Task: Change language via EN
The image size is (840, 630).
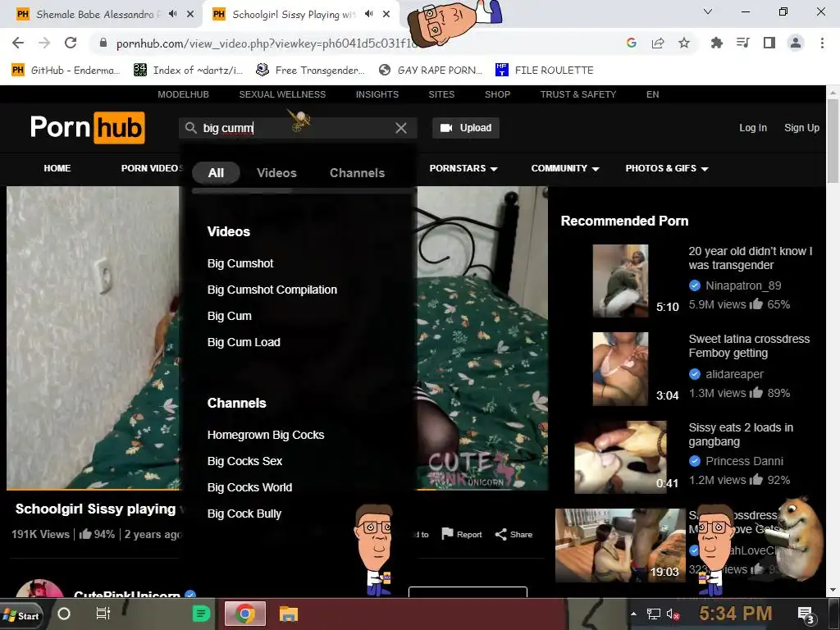Action: click(652, 94)
